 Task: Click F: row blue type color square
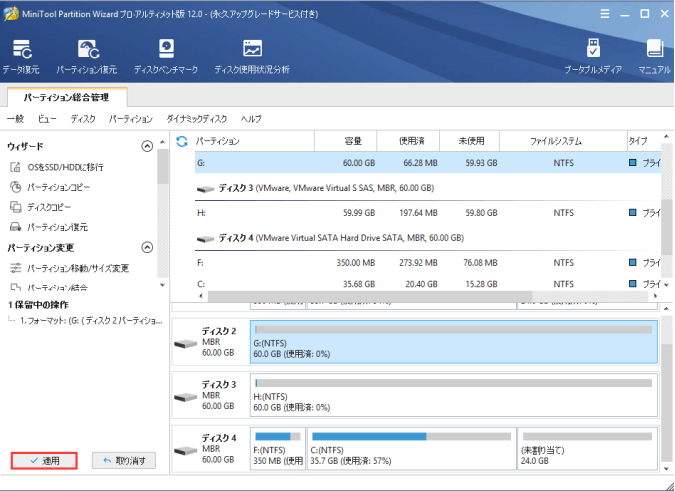coord(632,262)
